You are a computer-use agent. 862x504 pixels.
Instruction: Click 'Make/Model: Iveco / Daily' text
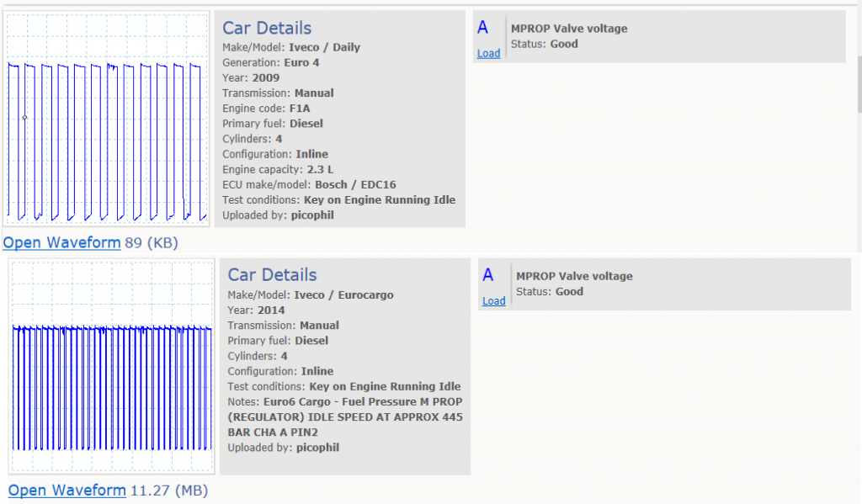click(290, 47)
